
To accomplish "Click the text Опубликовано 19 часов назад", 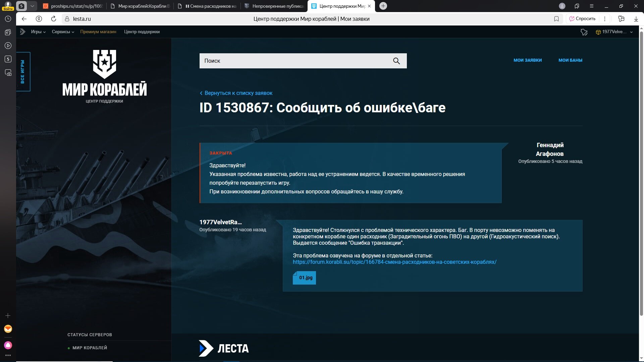I will (x=233, y=230).
